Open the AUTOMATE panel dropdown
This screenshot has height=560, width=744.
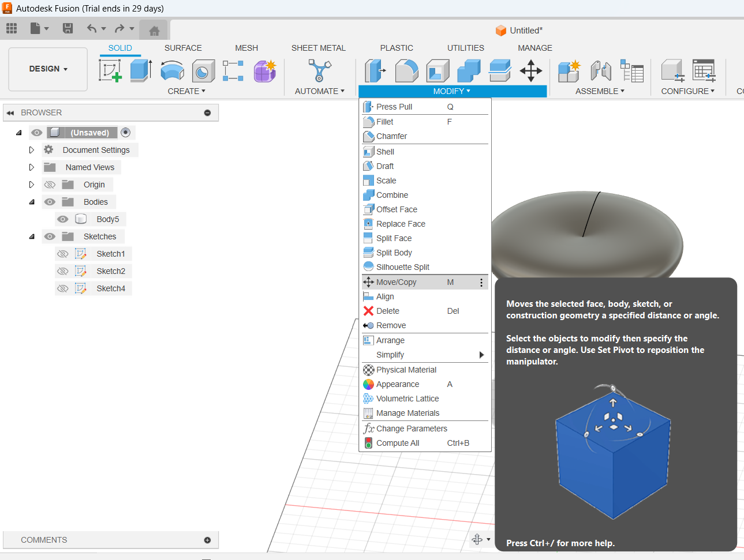(320, 91)
